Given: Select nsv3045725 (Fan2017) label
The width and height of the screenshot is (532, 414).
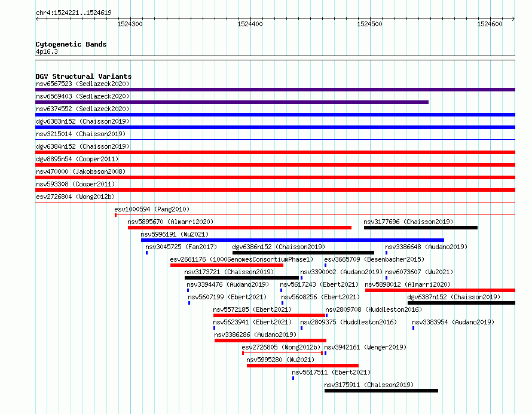Looking at the screenshot, I should (181, 247).
